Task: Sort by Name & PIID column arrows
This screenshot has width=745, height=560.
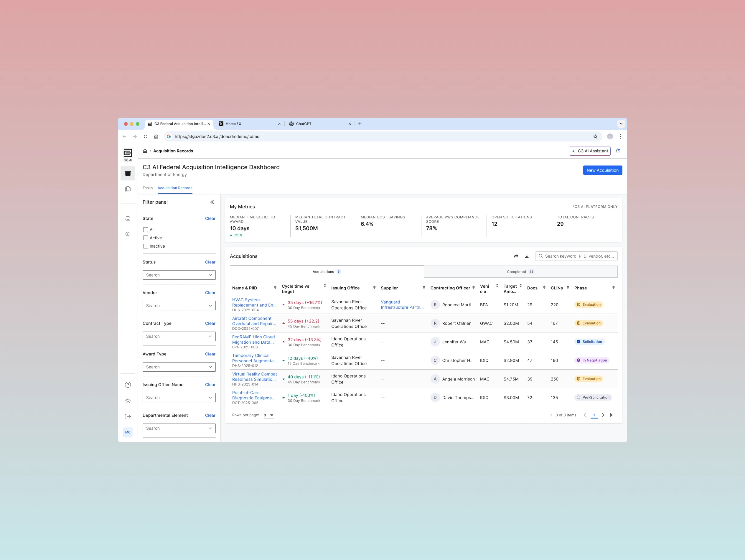Action: pos(275,287)
